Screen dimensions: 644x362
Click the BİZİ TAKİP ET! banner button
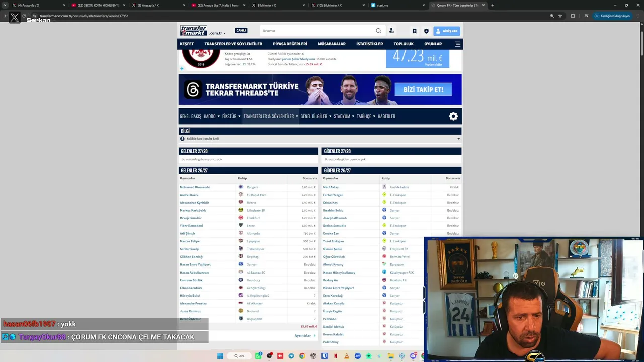point(423,89)
